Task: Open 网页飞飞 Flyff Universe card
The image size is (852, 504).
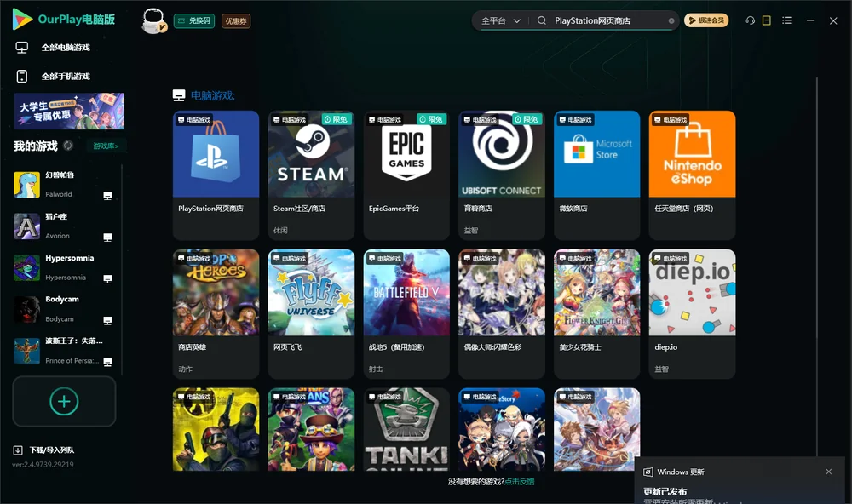Action: 311,314
